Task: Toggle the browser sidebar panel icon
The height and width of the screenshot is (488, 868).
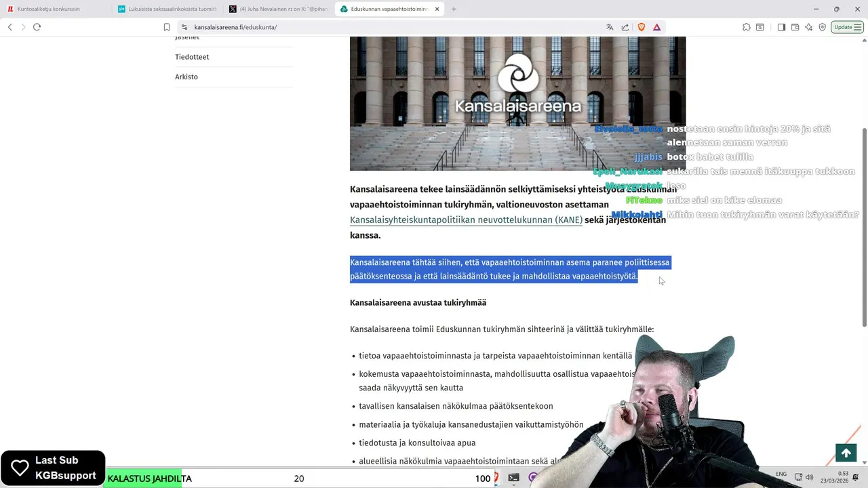Action: point(781,27)
